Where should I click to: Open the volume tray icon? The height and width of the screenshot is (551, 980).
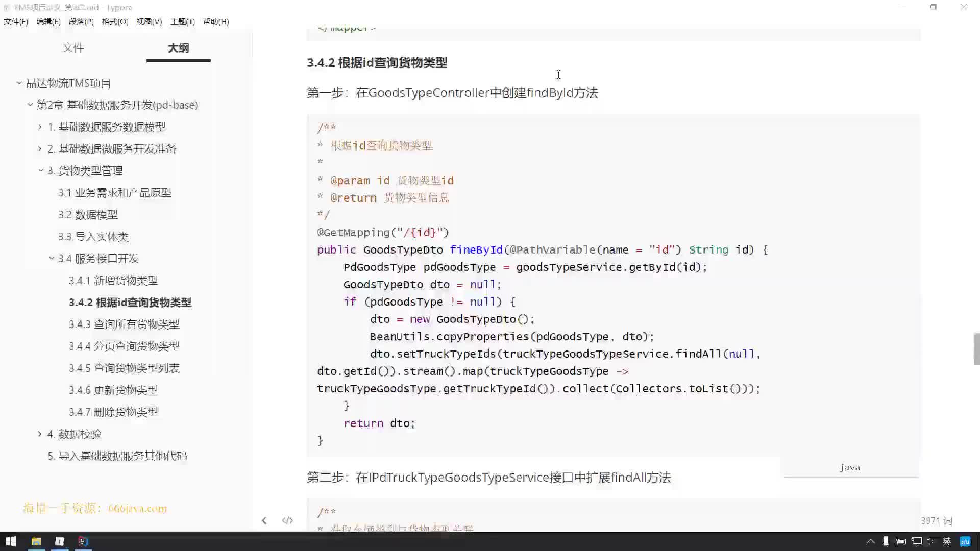pos(930,541)
